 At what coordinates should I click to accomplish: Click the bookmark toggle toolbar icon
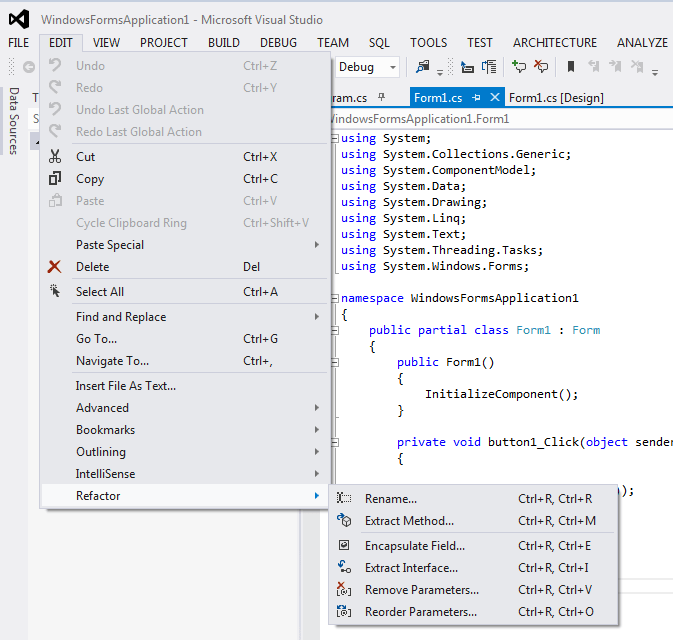tap(571, 67)
